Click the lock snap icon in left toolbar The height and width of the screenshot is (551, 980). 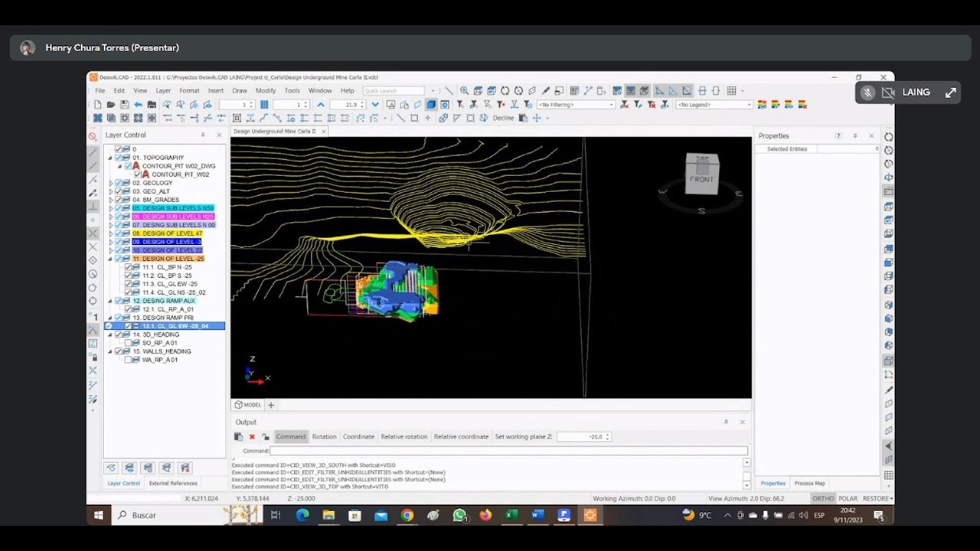click(93, 357)
